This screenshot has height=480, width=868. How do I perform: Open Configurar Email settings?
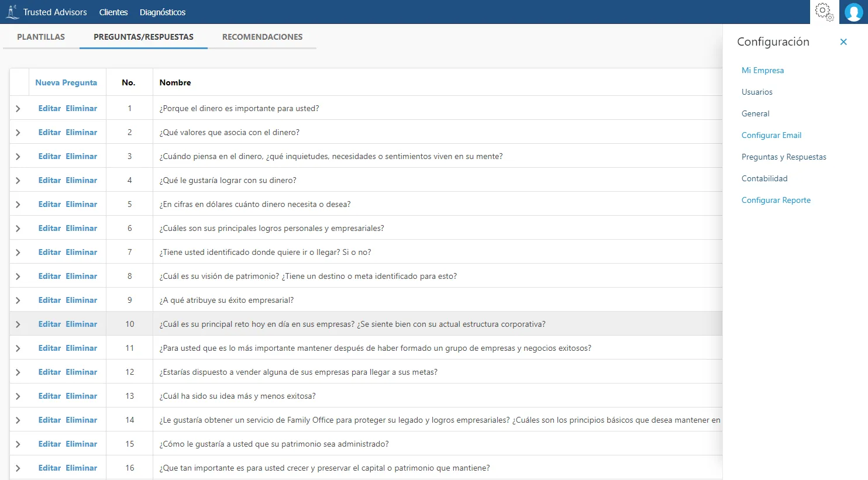click(771, 134)
